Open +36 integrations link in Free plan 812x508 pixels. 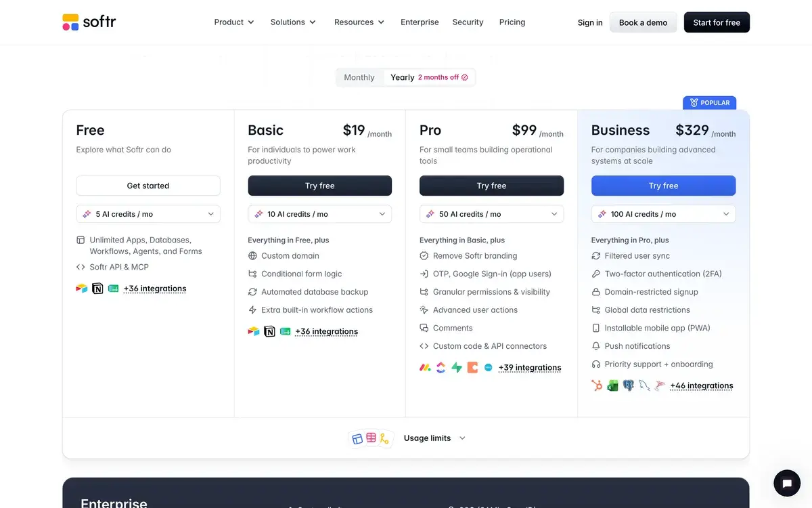click(155, 289)
